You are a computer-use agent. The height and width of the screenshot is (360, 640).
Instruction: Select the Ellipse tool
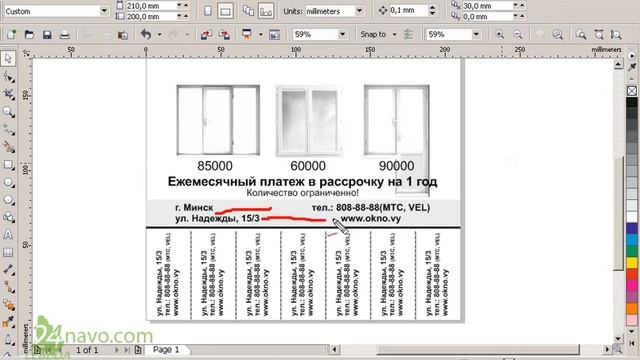click(x=8, y=182)
